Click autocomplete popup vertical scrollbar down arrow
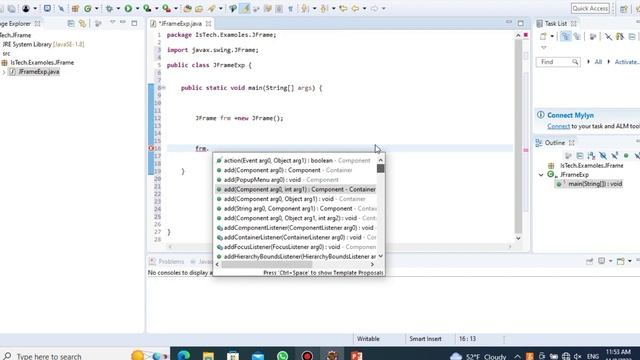The image size is (640, 360). tap(380, 256)
